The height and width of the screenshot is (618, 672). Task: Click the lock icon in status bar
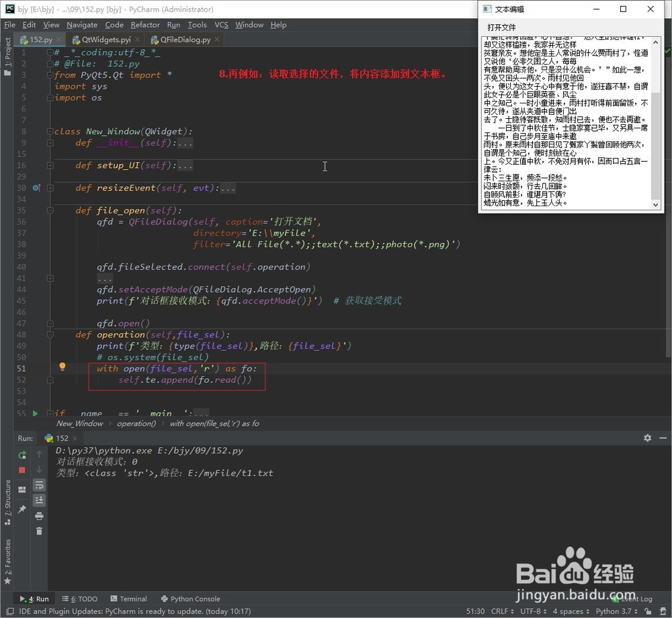coord(648,611)
